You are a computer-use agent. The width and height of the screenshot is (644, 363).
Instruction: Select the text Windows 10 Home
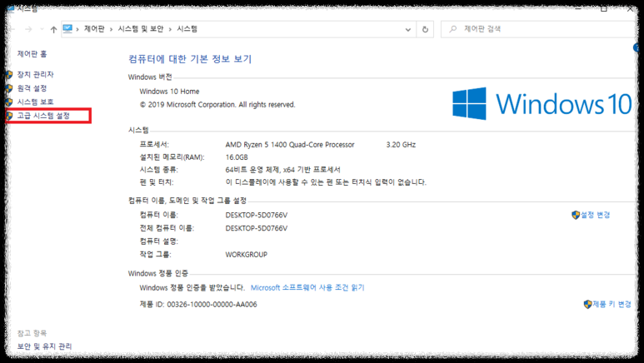(x=170, y=91)
